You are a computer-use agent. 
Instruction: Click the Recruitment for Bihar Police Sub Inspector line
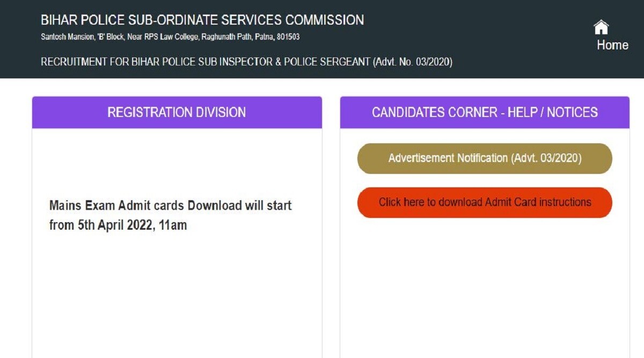[246, 62]
